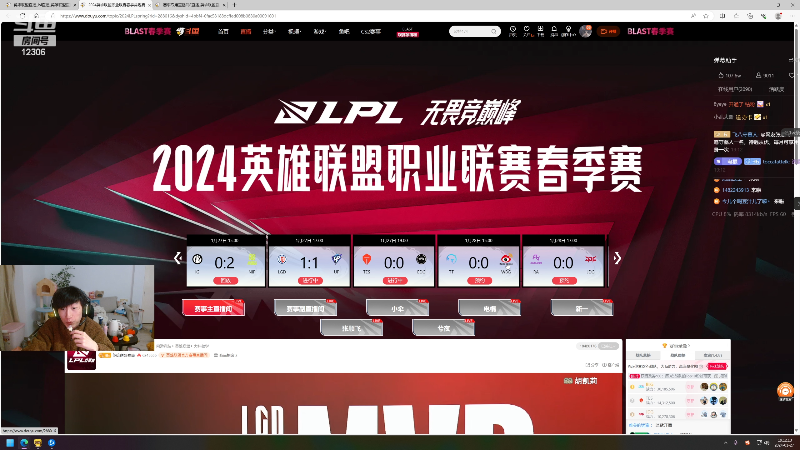Open the watch history clock icon

click(513, 31)
